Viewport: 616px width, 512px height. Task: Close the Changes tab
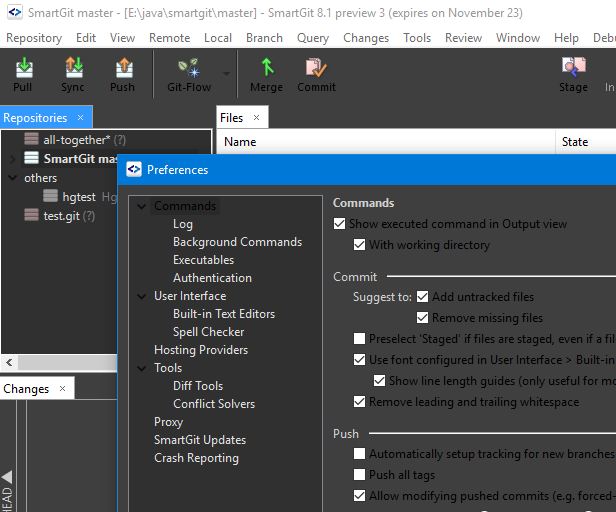(x=62, y=389)
